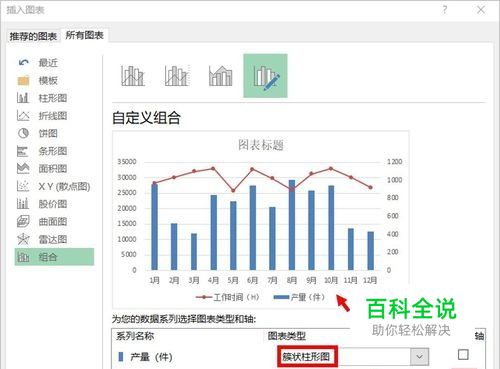Click the 产量 (件) legend entry in preview
500x369 pixels.
click(299, 297)
